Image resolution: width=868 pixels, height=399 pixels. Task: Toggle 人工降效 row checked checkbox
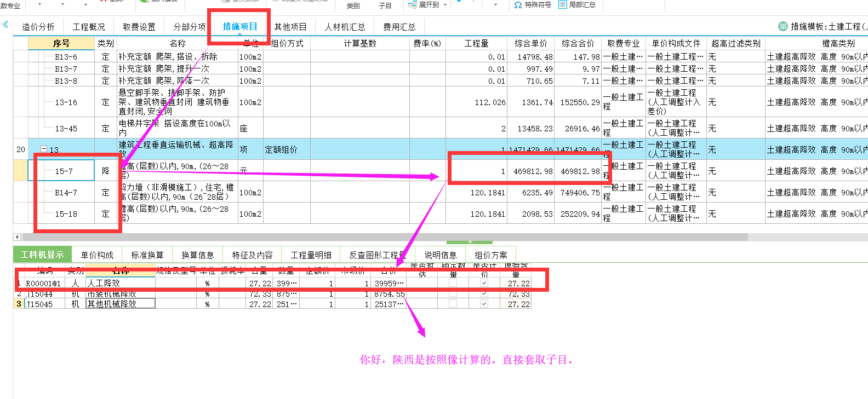(x=484, y=283)
